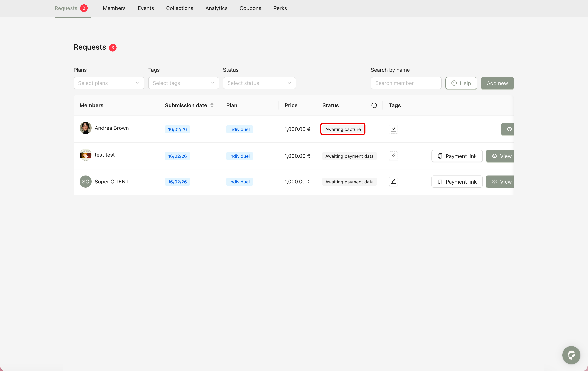Click the SC avatar for Super CLIENT
The height and width of the screenshot is (371, 588).
85,182
